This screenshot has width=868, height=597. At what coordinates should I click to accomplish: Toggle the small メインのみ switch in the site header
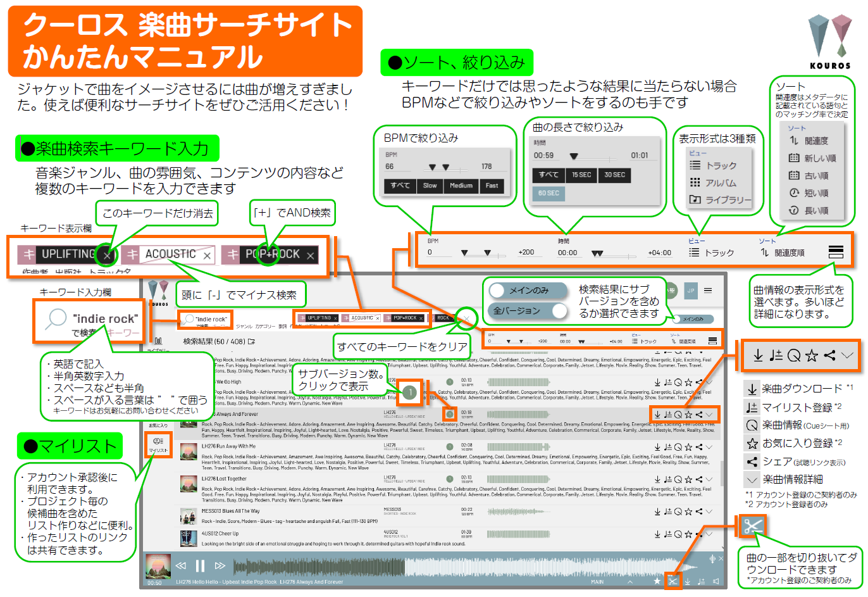(x=692, y=319)
